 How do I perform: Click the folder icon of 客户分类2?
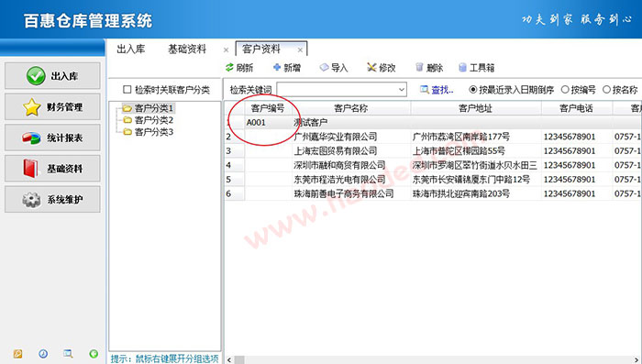click(127, 120)
